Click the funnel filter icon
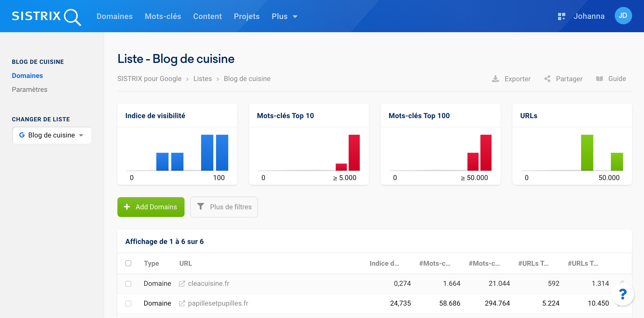Screen dimensions: 644x318 coord(200,207)
